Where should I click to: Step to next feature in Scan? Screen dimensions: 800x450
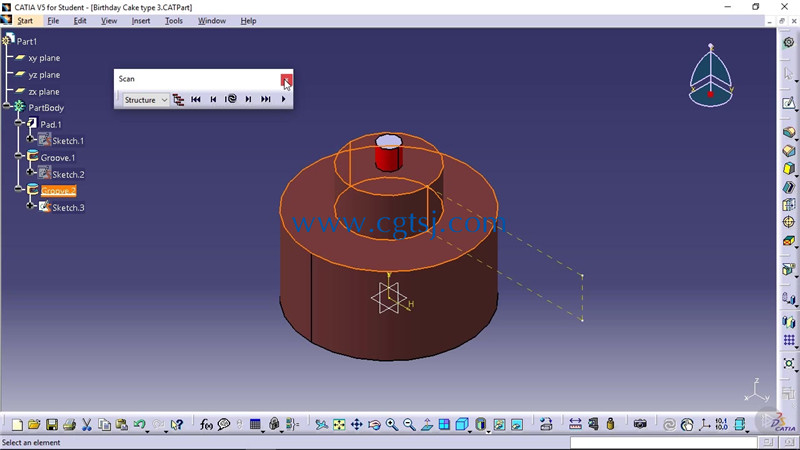click(248, 99)
